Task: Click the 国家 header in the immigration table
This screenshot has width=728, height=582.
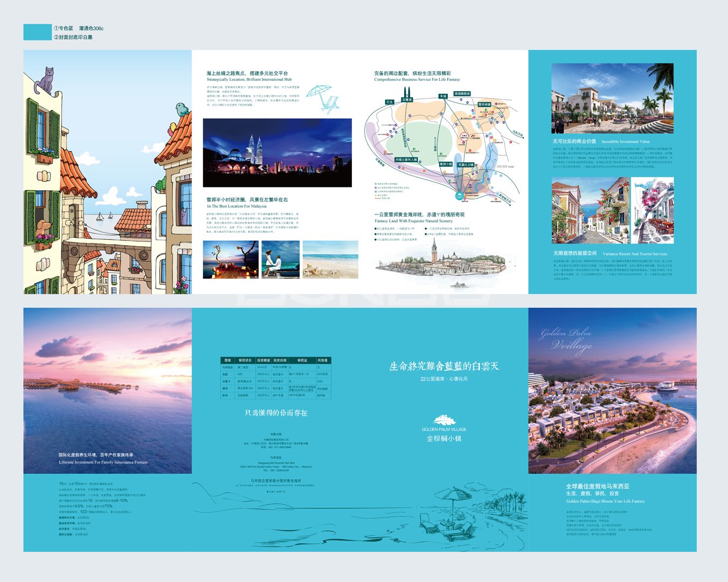Action: 227,360
